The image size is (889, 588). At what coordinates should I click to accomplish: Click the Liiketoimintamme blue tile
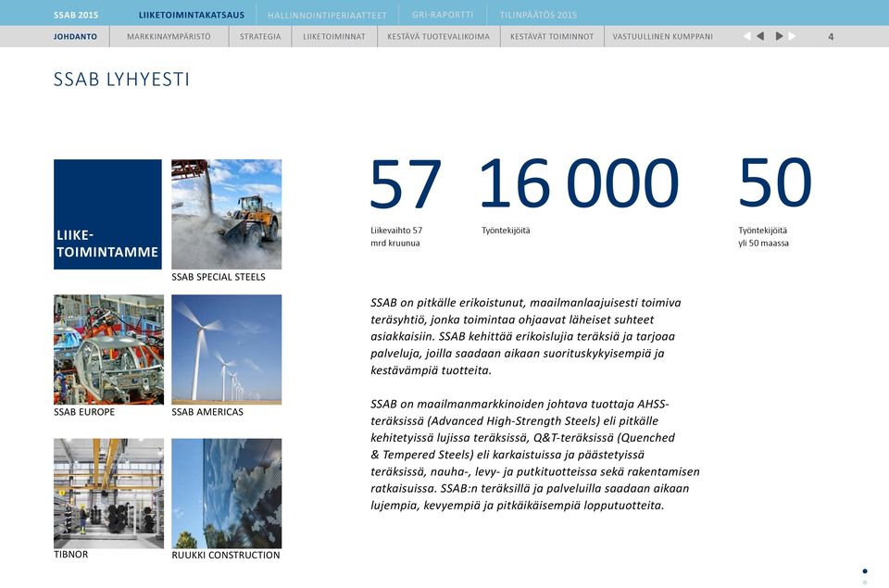[107, 214]
